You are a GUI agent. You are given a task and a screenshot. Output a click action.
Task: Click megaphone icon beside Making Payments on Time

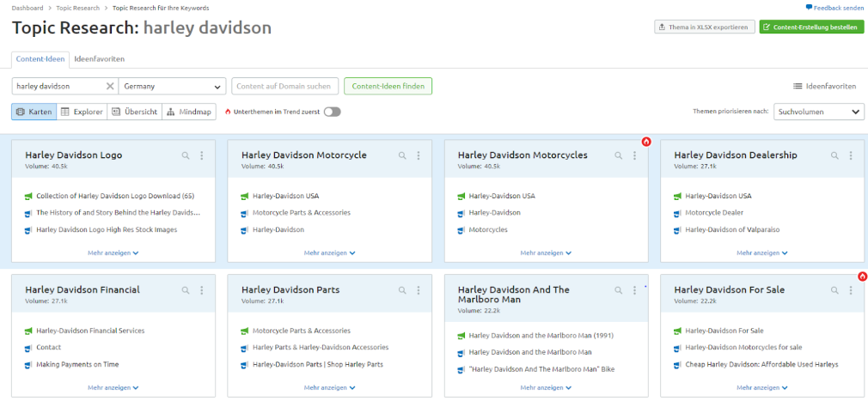coord(28,365)
